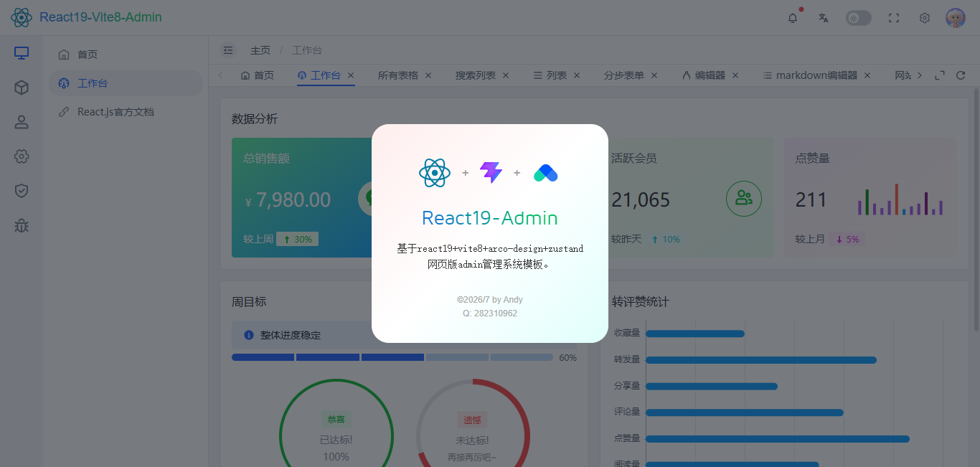Click the 211 likes count
This screenshot has width=980, height=467.
coord(811,199)
